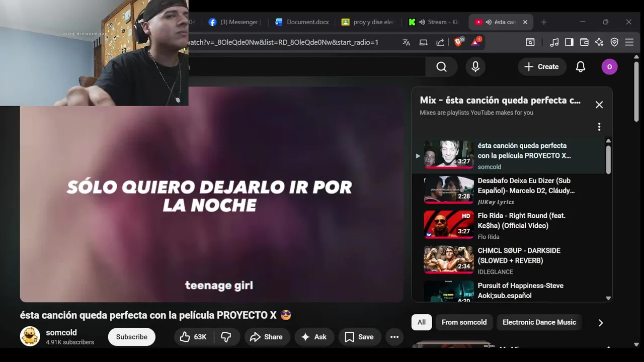Open the browser hamburger menu
Screen dimensions: 644x362
(629, 42)
